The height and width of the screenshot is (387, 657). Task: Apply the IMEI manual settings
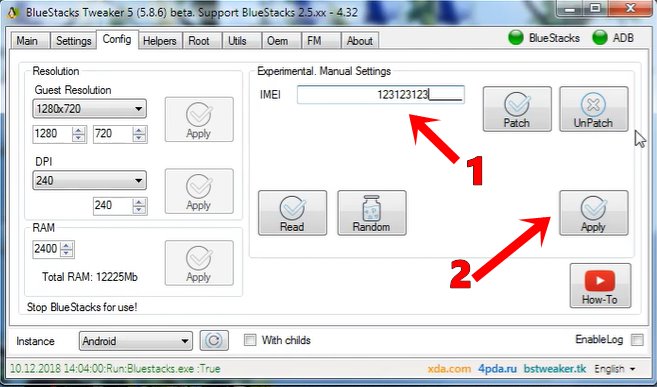pyautogui.click(x=594, y=213)
